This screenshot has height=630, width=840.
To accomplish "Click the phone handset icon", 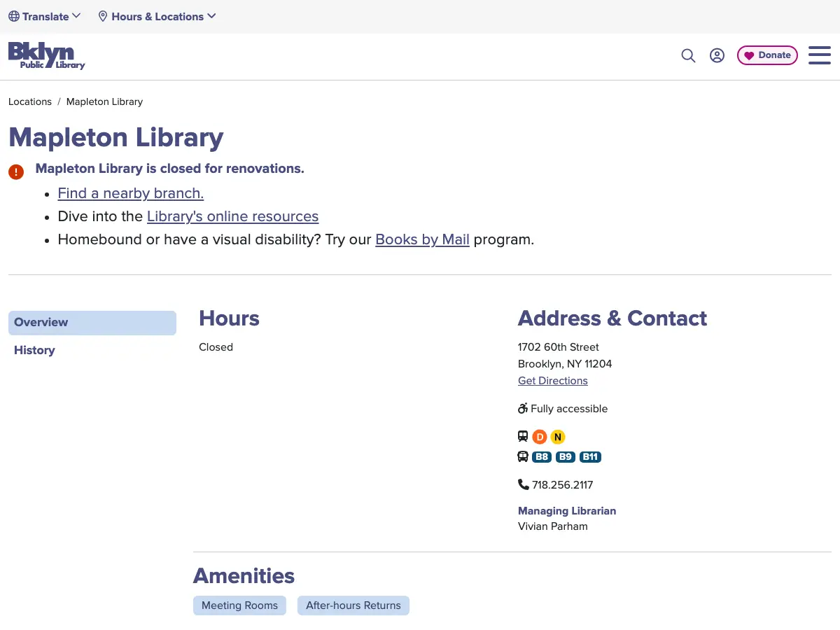I will 524,484.
